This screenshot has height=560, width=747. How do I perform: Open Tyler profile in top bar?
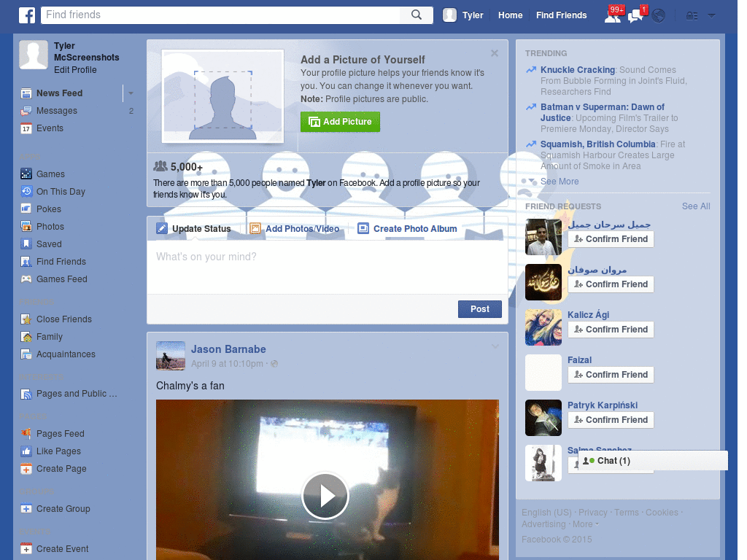pos(463,15)
